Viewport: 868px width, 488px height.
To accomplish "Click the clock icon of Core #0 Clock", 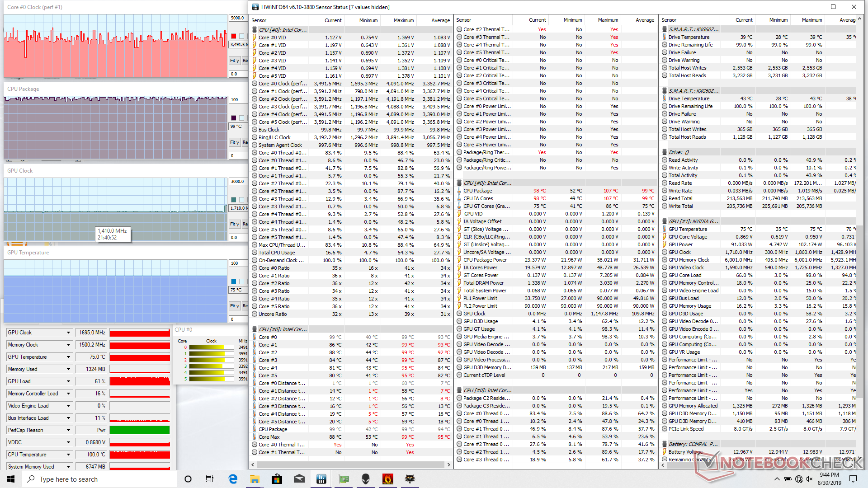I will pyautogui.click(x=255, y=84).
